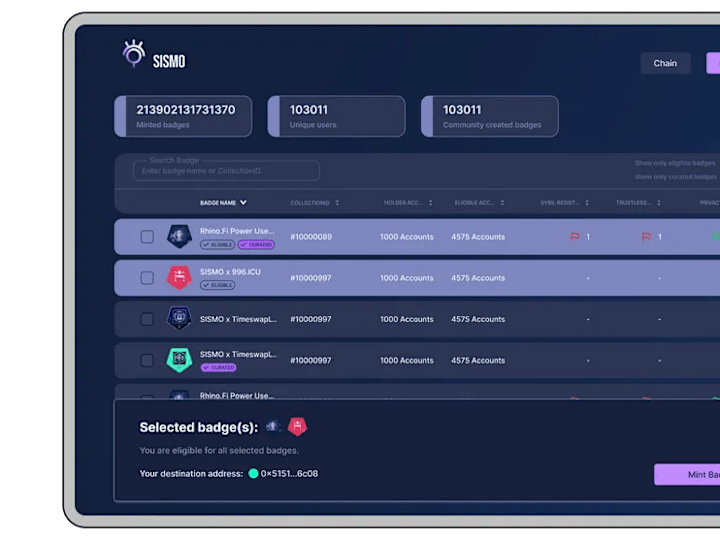Select the first Rhino.Fi Power User checkbox
720x540 pixels.
pos(147,237)
